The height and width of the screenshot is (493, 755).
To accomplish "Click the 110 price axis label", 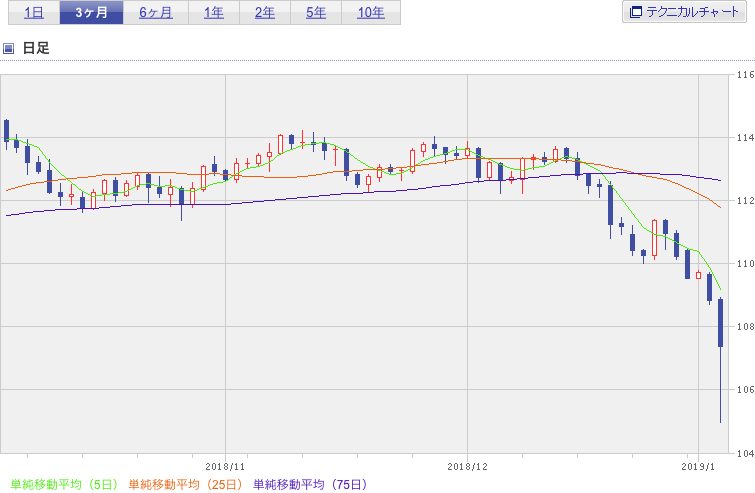I will point(745,264).
